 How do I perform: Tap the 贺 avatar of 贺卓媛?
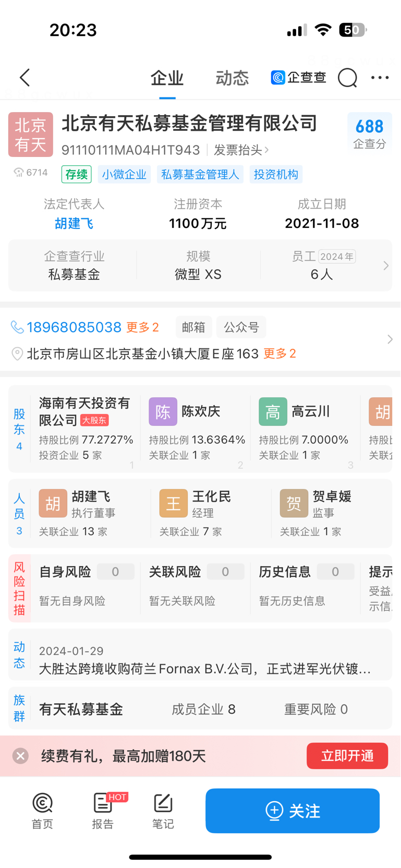pos(294,503)
